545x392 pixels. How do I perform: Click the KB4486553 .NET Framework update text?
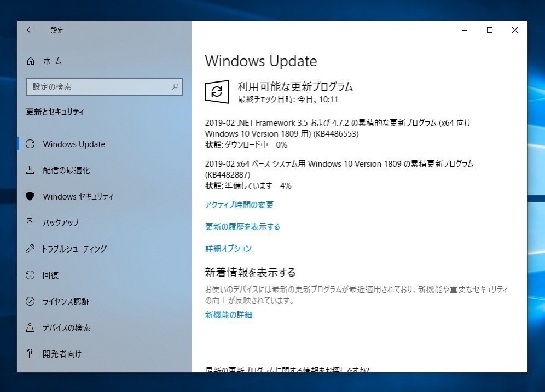point(338,128)
